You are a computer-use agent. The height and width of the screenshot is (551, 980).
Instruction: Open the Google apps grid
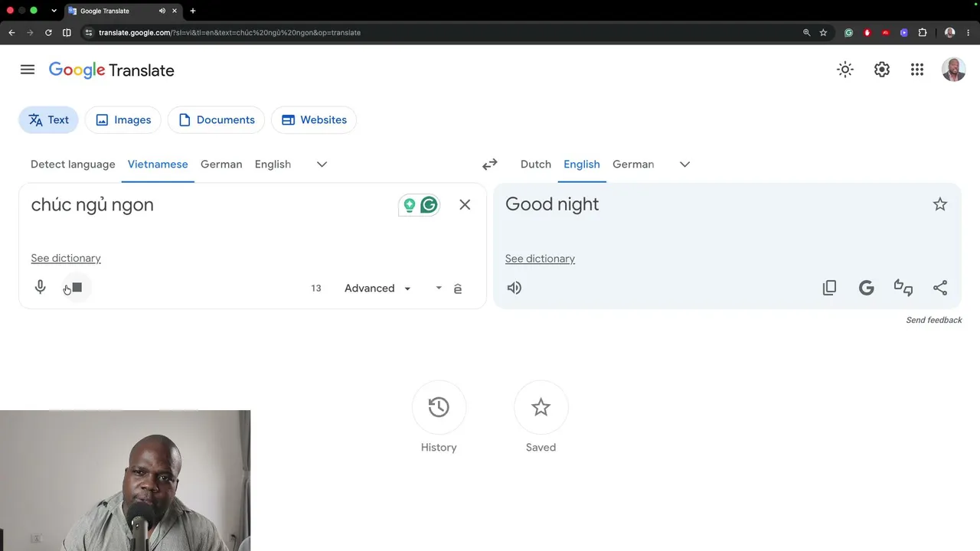click(917, 70)
